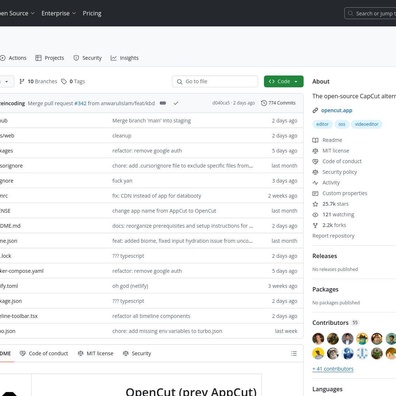This screenshot has width=396, height=396.
Task: Open the 774 Commits history
Action: click(x=278, y=103)
